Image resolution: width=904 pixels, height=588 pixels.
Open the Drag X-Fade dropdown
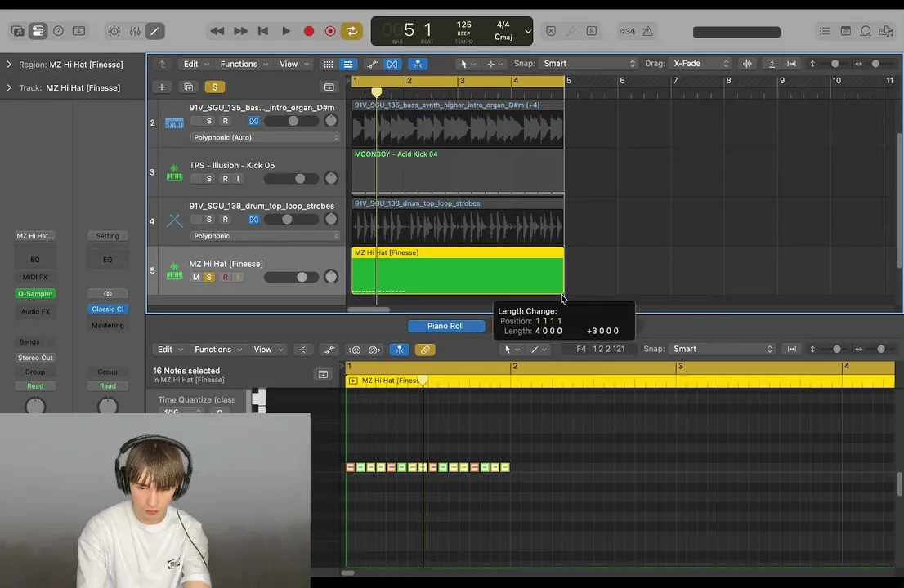[700, 64]
